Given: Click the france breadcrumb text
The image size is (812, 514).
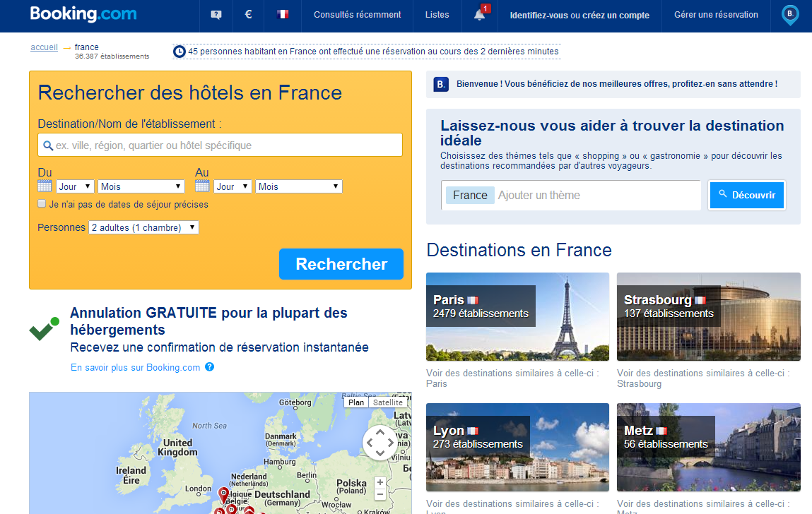Looking at the screenshot, I should point(86,47).
